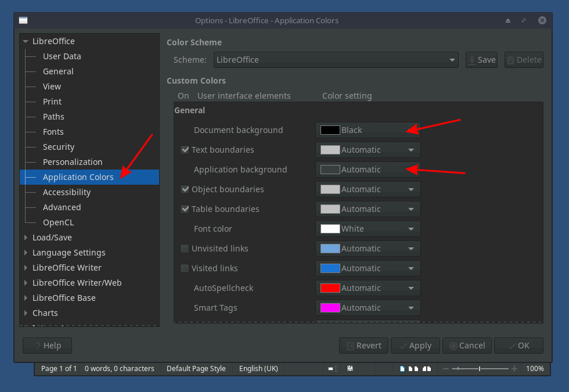The width and height of the screenshot is (569, 392).
Task: Click the zoom in plus icon
Action: tap(514, 369)
